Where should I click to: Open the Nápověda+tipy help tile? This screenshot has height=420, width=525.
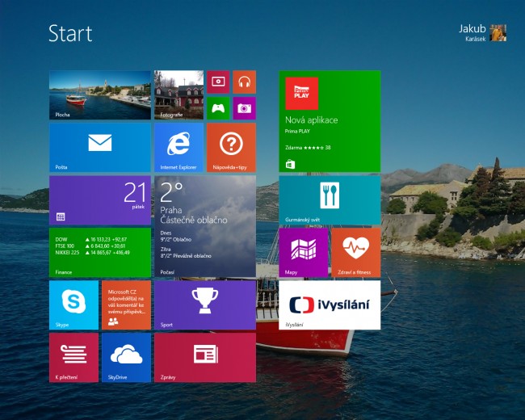(x=231, y=147)
